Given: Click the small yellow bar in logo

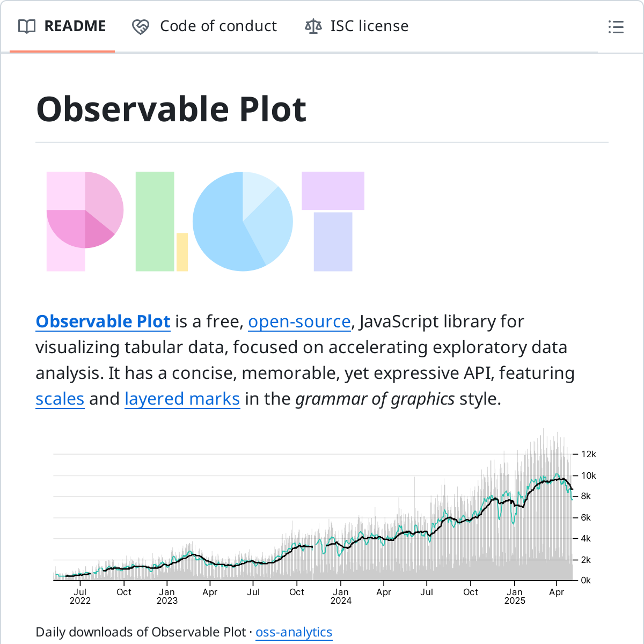Looking at the screenshot, I should pyautogui.click(x=182, y=252).
